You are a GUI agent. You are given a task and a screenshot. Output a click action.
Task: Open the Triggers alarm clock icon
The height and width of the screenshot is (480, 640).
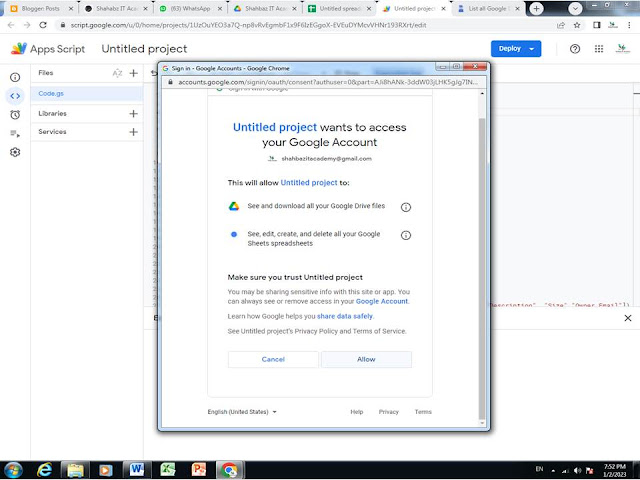pyautogui.click(x=15, y=115)
